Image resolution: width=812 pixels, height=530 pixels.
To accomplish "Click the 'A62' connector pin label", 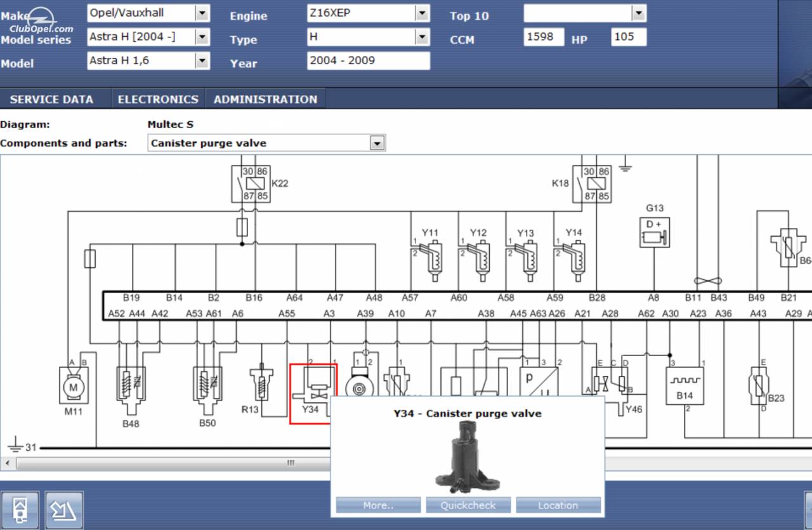I will [x=646, y=313].
